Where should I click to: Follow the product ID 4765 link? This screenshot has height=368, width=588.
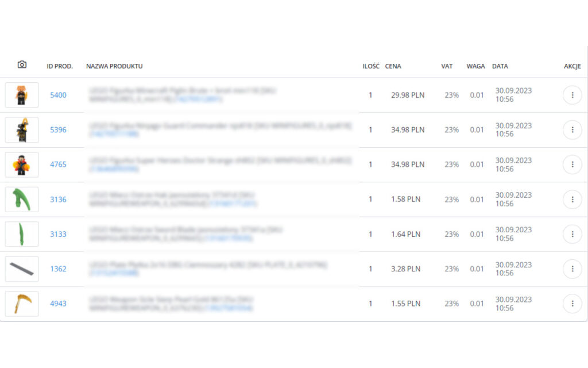coord(58,164)
